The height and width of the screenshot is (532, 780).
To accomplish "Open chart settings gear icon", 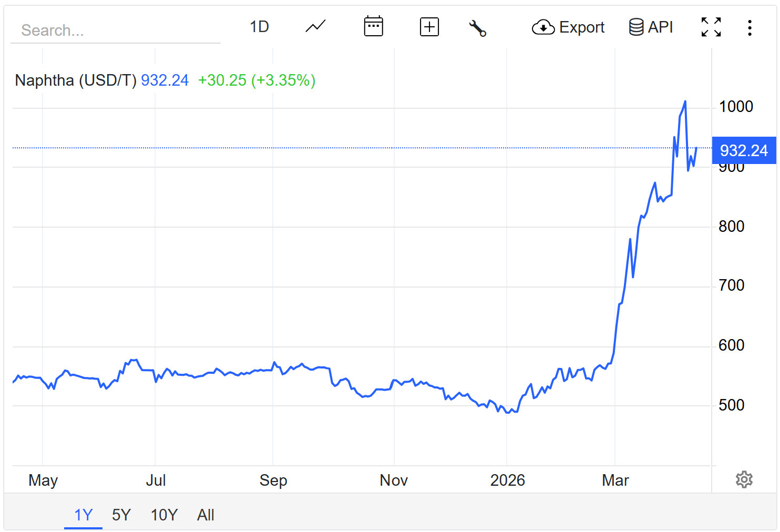I will coord(744,479).
